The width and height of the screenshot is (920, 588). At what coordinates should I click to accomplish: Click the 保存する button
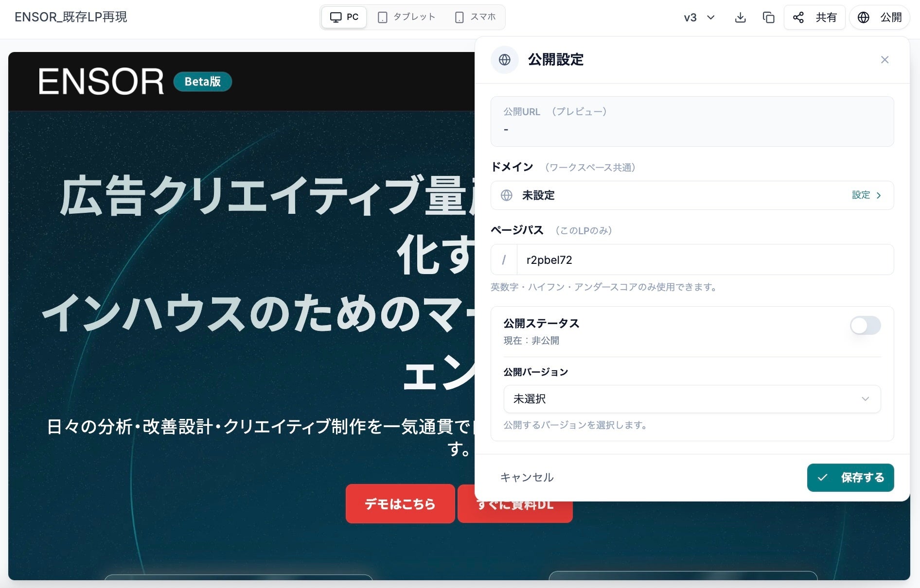(x=850, y=477)
